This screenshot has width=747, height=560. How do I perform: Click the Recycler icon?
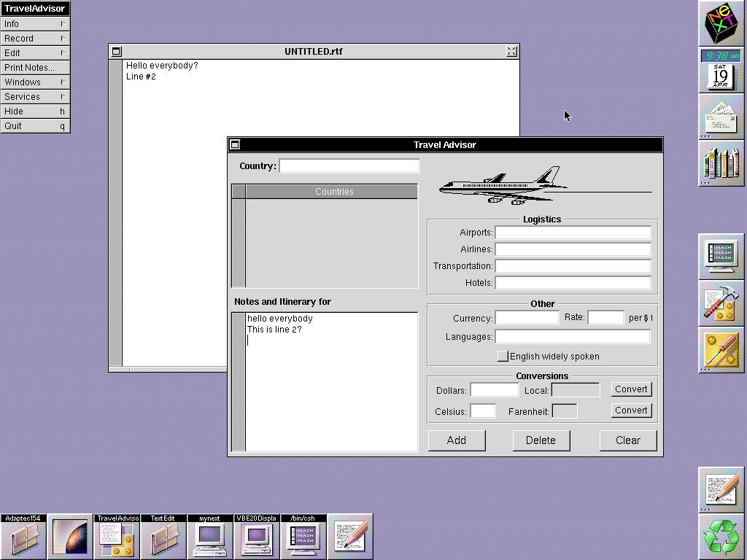721,537
